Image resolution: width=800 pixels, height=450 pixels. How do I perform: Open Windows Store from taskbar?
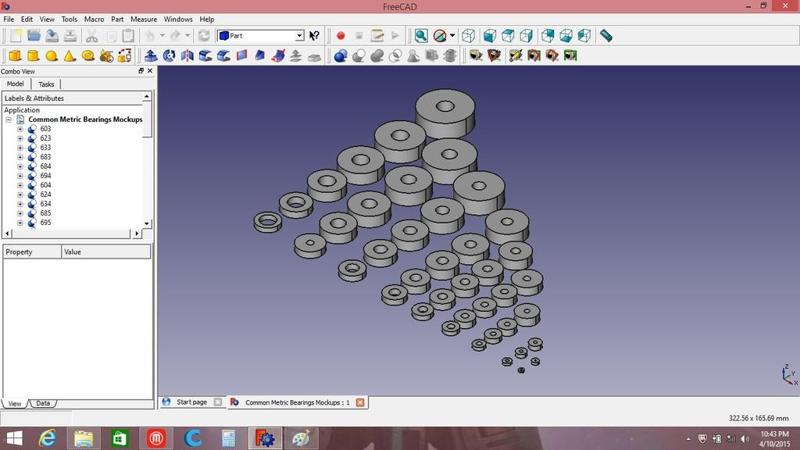point(120,439)
